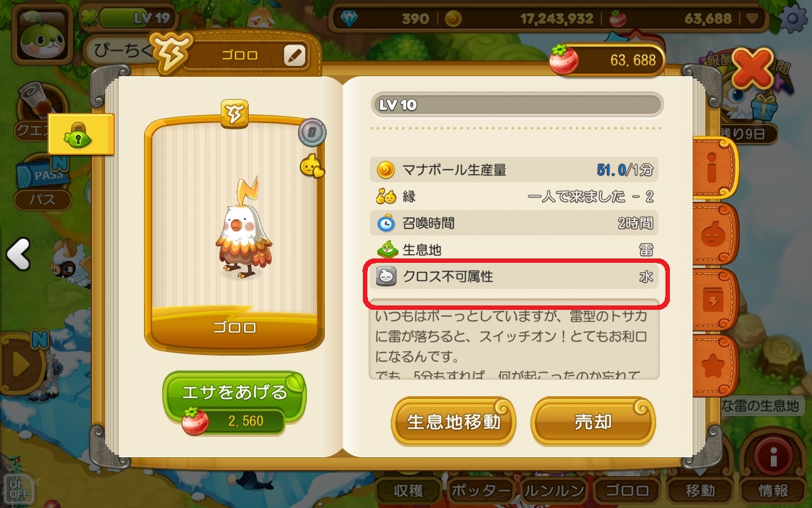Click the 売却 sell button
Screen dimensions: 812x508
coord(593,422)
